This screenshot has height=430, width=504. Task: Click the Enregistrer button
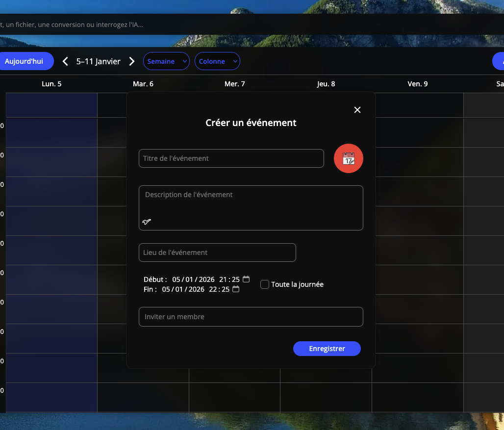pos(327,349)
